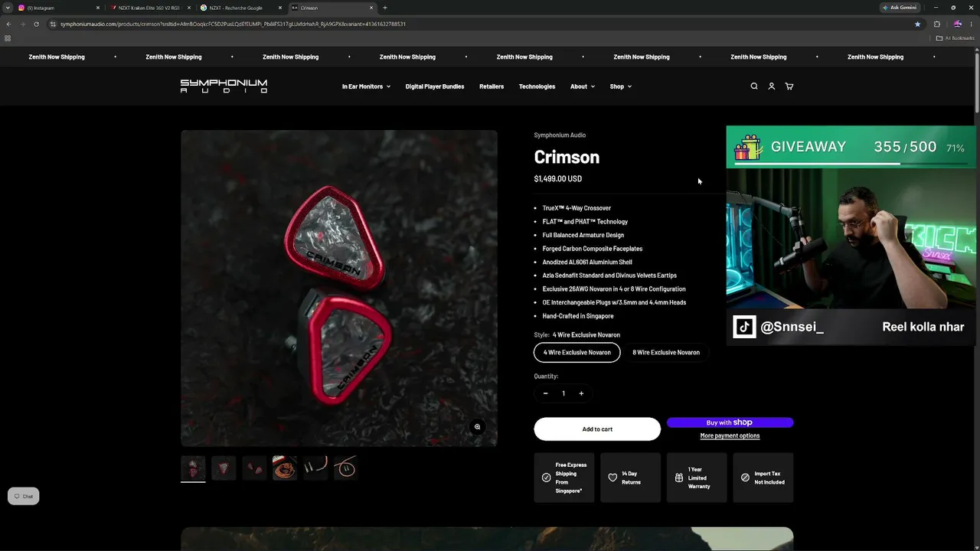This screenshot has height=551, width=980.
Task: Open the apps grid in bookmarks bar
Action: pos(8,38)
